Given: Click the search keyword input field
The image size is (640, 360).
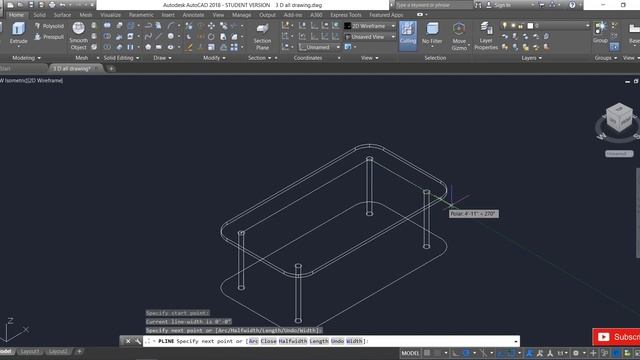Looking at the screenshot, I should [x=433, y=5].
